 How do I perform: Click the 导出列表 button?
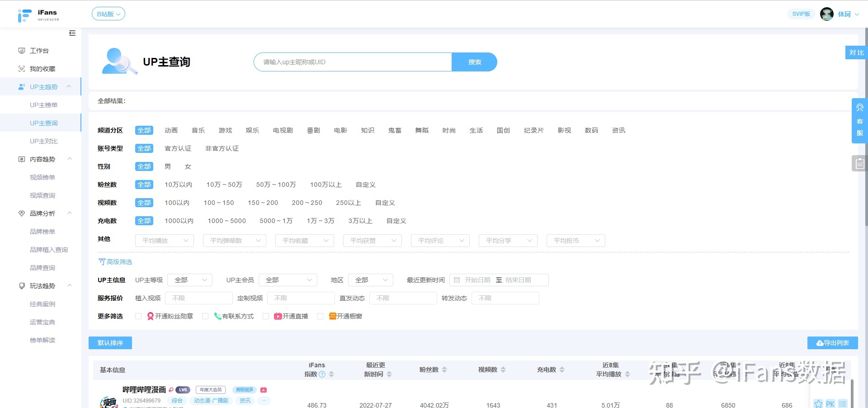tap(833, 343)
